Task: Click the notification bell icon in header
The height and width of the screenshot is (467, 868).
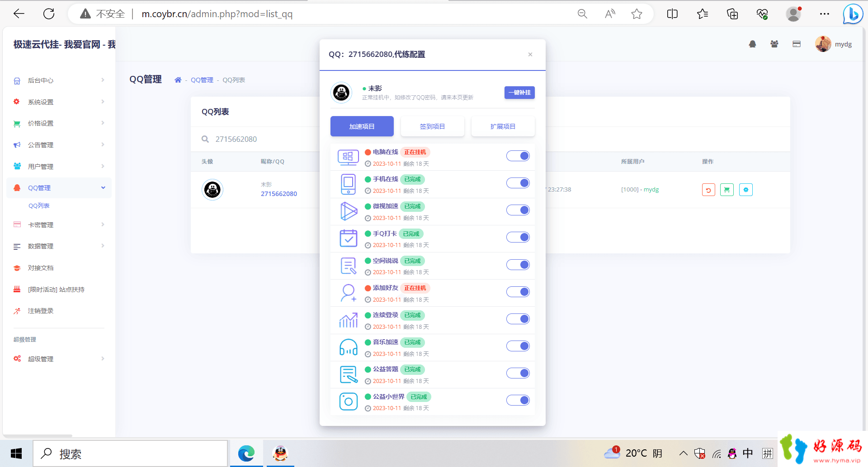Action: (752, 44)
